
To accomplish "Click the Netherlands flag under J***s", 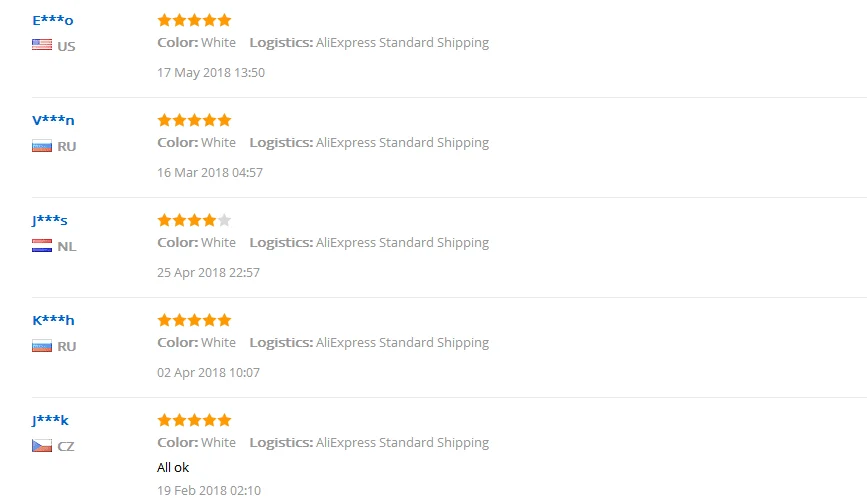I will (x=42, y=246).
